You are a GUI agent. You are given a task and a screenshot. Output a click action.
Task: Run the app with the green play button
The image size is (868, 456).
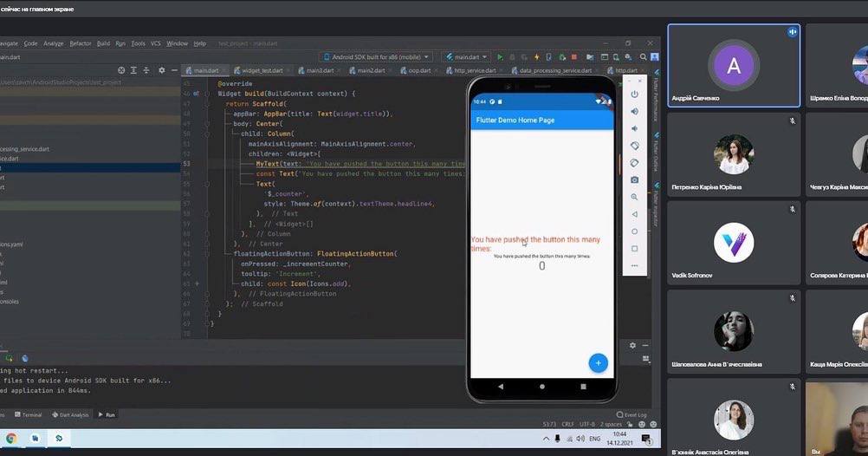pyautogui.click(x=500, y=57)
